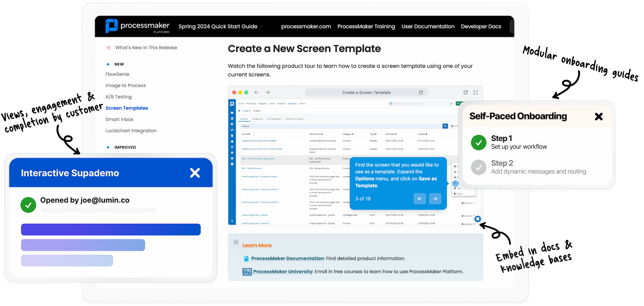Click the blue search button beside invoice field
This screenshot has width=644, height=306.
click(x=445, y=126)
